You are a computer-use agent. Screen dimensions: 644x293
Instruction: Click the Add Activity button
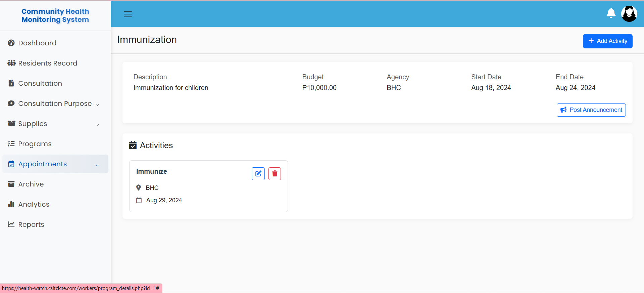607,41
